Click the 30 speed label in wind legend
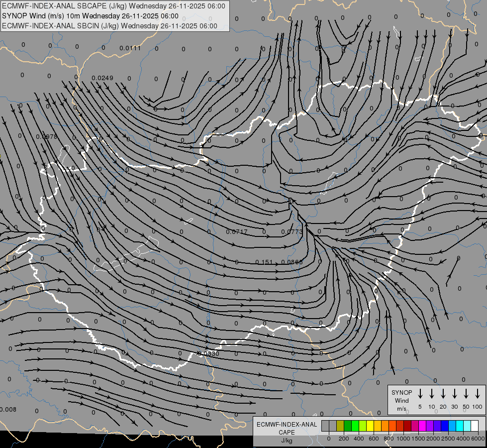The image size is (487, 448). [454, 407]
